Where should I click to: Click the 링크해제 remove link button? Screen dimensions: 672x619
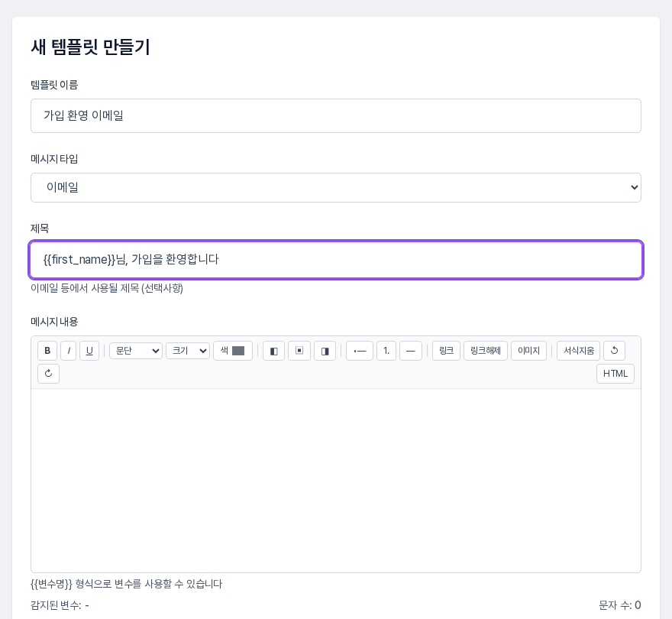click(x=486, y=351)
